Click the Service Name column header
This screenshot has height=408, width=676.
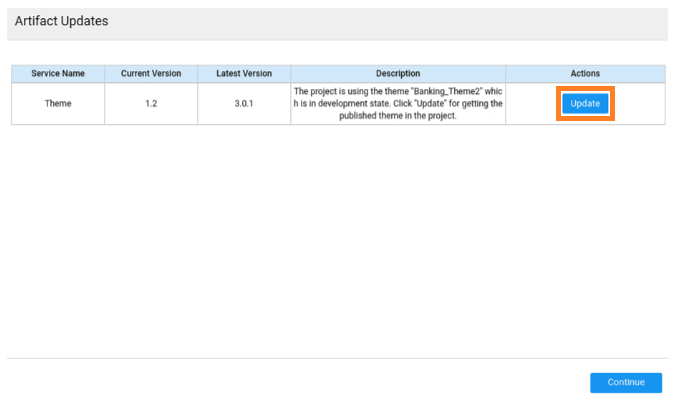click(58, 74)
